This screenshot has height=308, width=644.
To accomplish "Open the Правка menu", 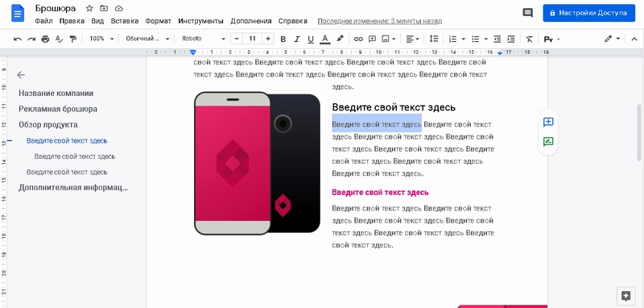I will (x=72, y=21).
